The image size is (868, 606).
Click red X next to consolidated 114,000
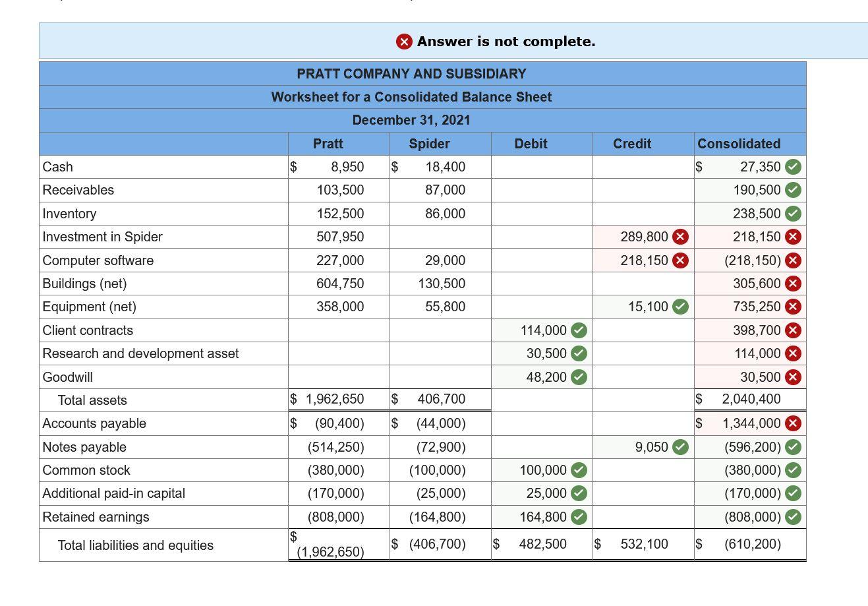pyautogui.click(x=794, y=353)
